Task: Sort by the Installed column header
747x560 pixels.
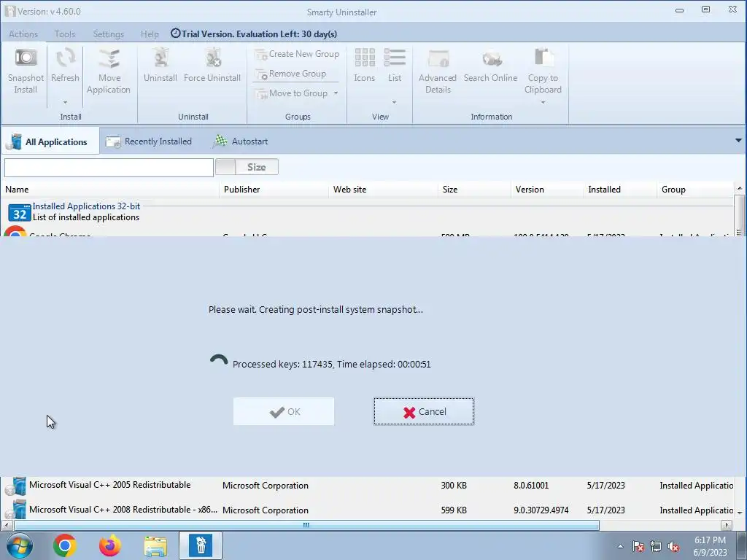Action: (620, 190)
